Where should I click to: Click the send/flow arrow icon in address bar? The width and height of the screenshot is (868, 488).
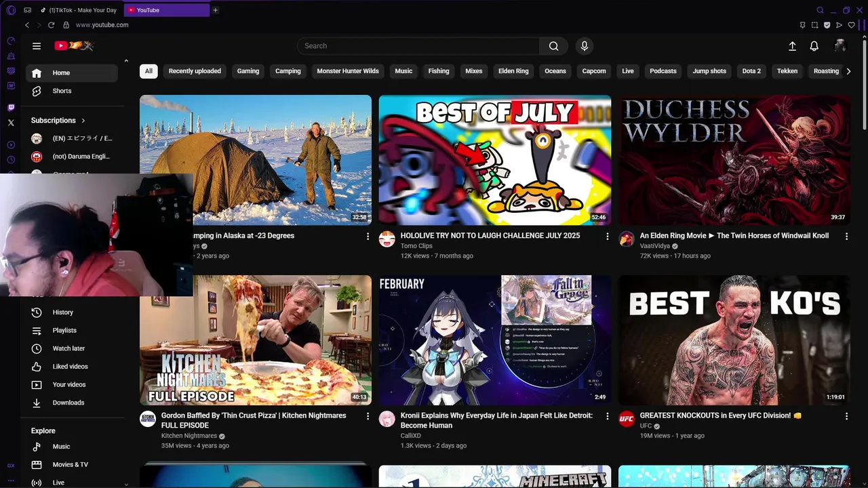pos(840,25)
